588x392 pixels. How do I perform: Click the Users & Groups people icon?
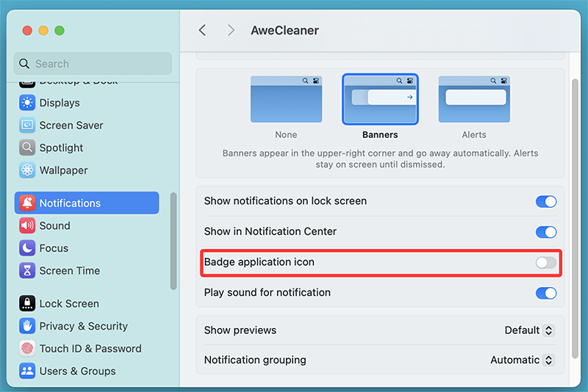coord(27,371)
